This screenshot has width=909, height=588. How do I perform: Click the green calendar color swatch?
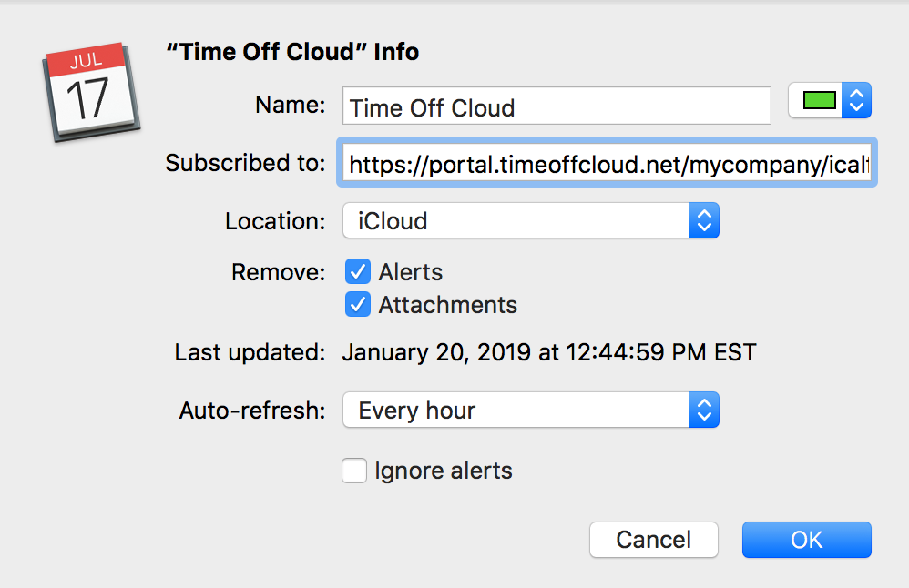point(819,102)
